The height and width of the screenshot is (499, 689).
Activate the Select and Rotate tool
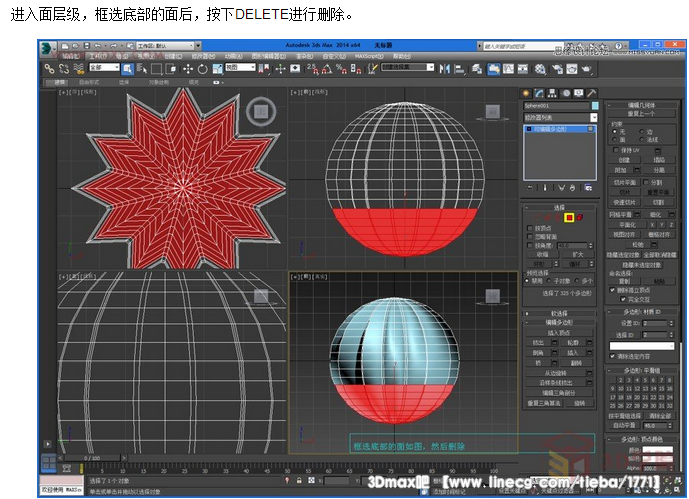(203, 69)
